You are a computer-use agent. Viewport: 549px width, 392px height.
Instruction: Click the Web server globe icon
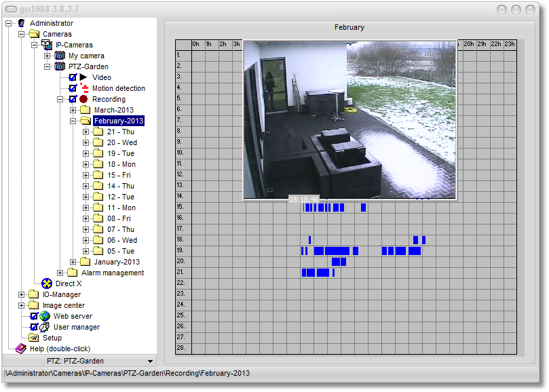45,316
